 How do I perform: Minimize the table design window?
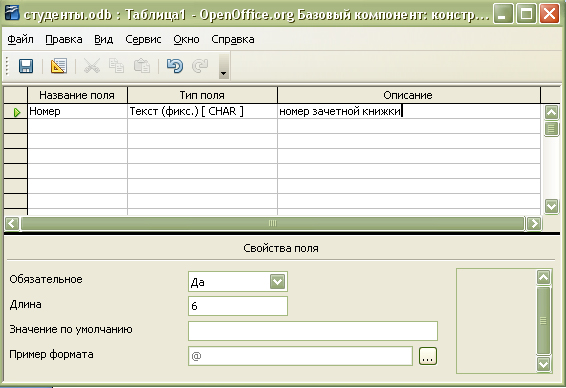(x=503, y=14)
